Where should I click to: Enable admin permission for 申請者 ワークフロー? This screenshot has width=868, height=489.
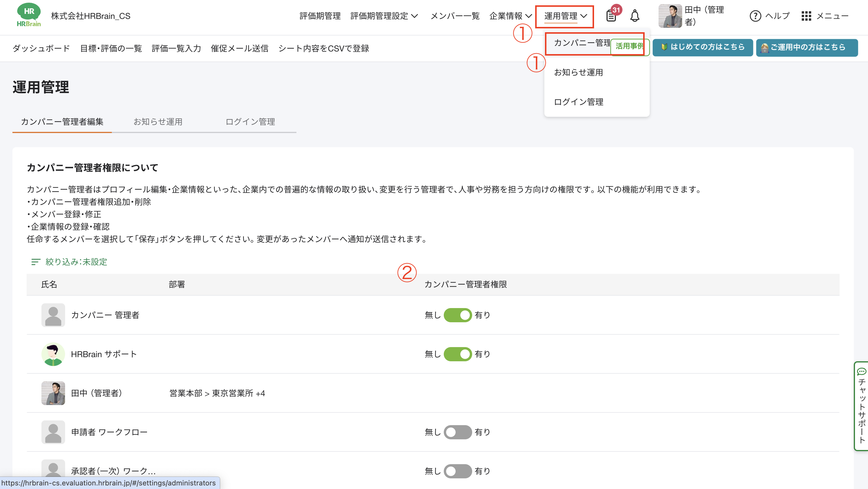[x=458, y=432]
